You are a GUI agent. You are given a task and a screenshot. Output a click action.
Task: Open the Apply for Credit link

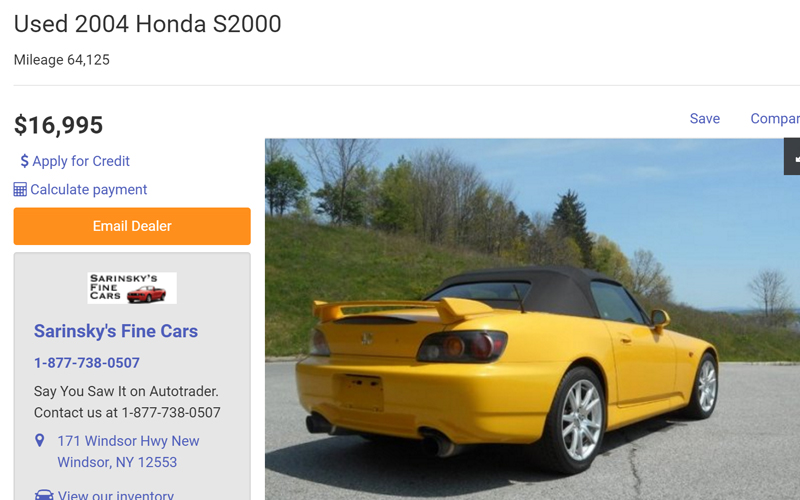click(81, 161)
